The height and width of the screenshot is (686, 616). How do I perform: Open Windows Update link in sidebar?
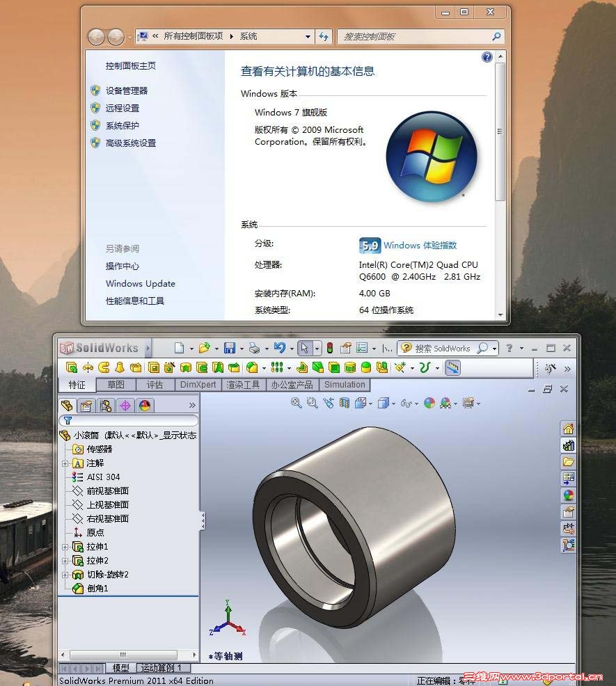point(140,283)
